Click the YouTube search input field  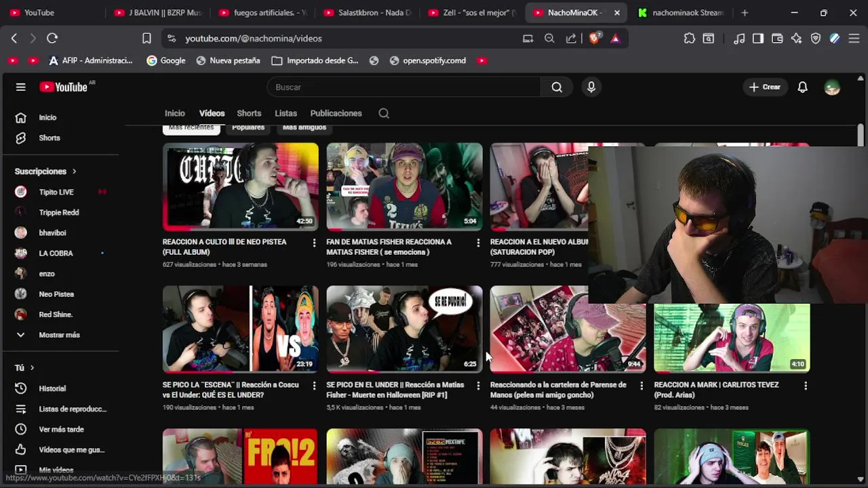(x=403, y=87)
